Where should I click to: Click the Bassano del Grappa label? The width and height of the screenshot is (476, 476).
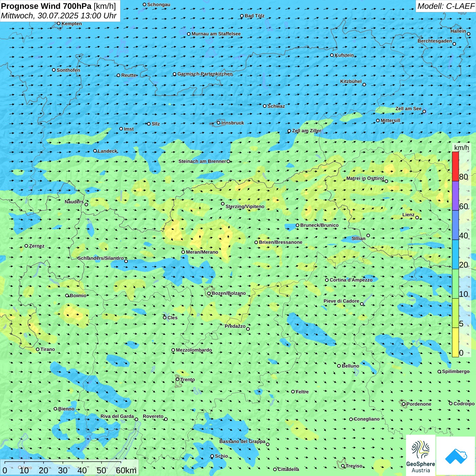click(242, 441)
